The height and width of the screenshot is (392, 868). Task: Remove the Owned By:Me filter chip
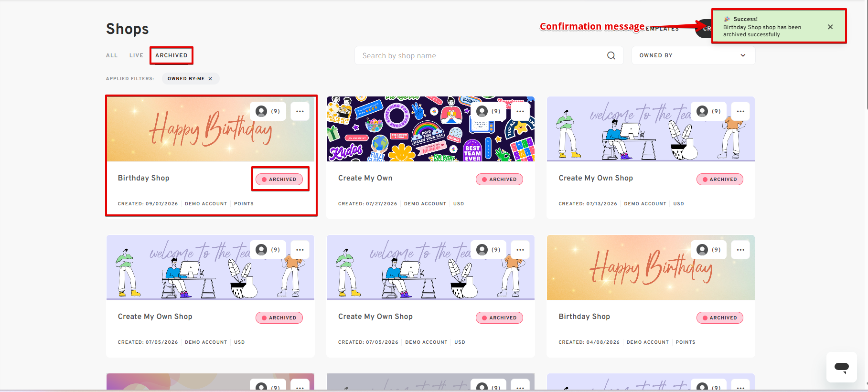tap(210, 79)
